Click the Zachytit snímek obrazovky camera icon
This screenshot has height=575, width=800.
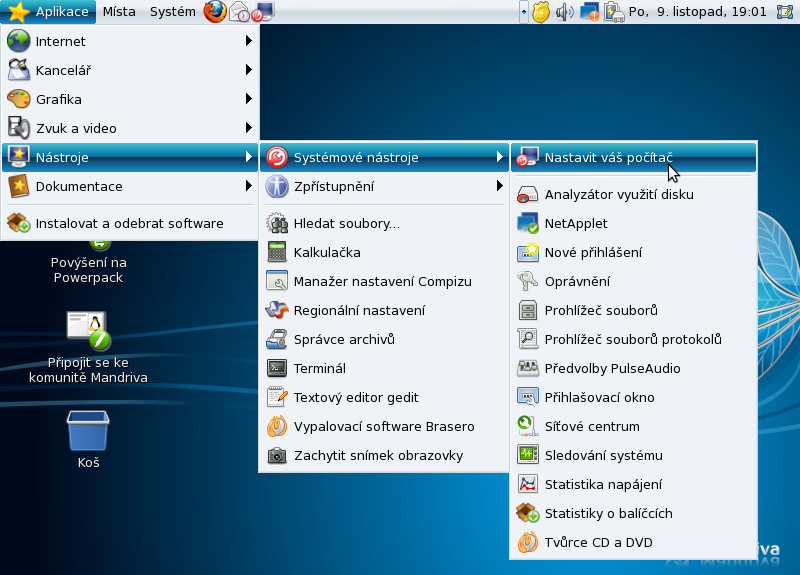(277, 455)
